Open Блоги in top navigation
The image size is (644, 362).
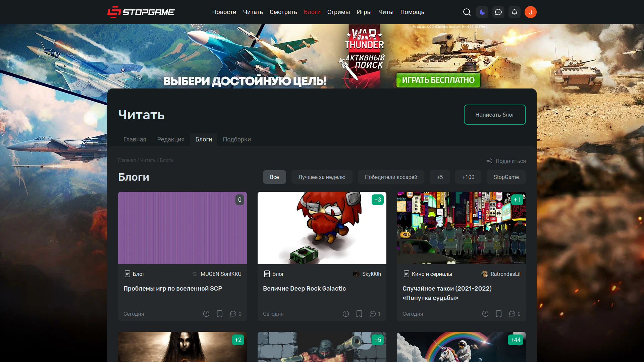click(x=312, y=12)
